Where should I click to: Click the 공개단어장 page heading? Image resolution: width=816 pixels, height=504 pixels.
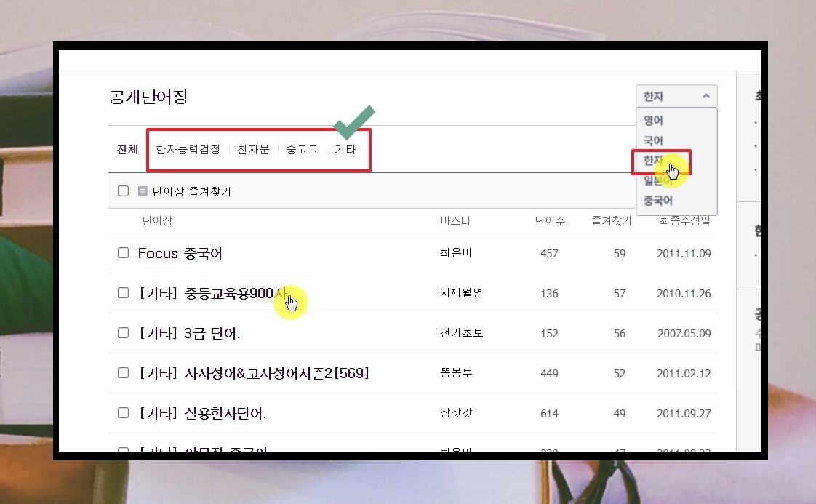tap(149, 97)
